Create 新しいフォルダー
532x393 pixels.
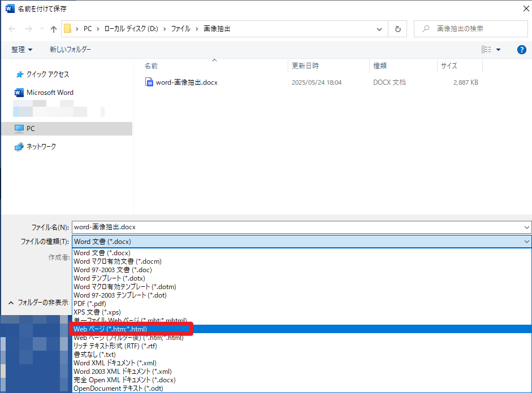70,50
